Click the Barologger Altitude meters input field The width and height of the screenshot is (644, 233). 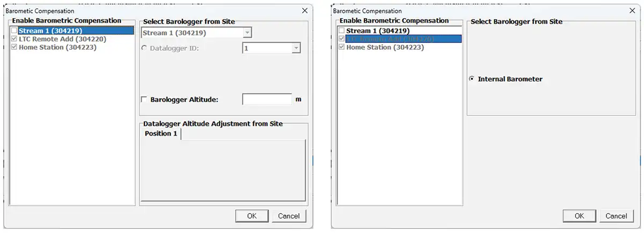click(267, 100)
